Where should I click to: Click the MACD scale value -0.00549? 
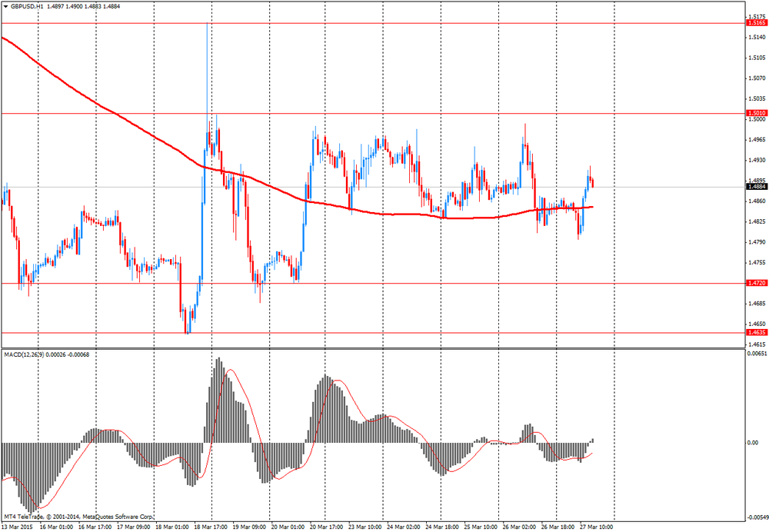[757, 517]
